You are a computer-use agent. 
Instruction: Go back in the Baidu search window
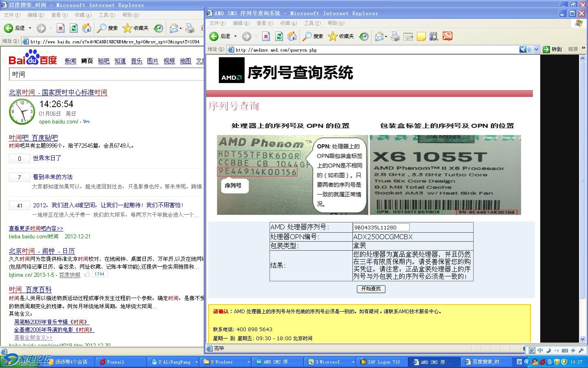coord(14,28)
